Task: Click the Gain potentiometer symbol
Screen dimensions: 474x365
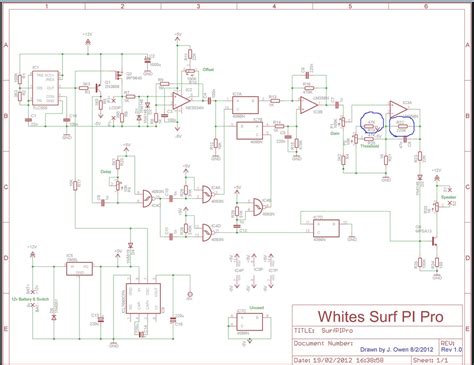Action: tap(343, 122)
